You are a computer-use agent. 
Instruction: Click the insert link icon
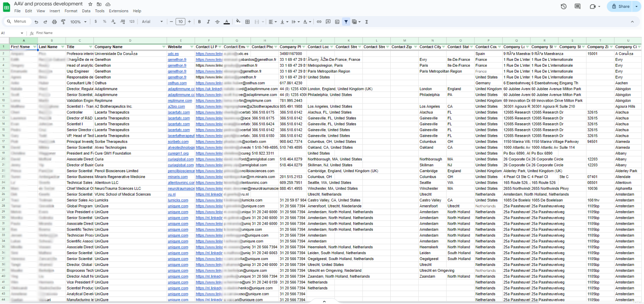click(x=319, y=22)
